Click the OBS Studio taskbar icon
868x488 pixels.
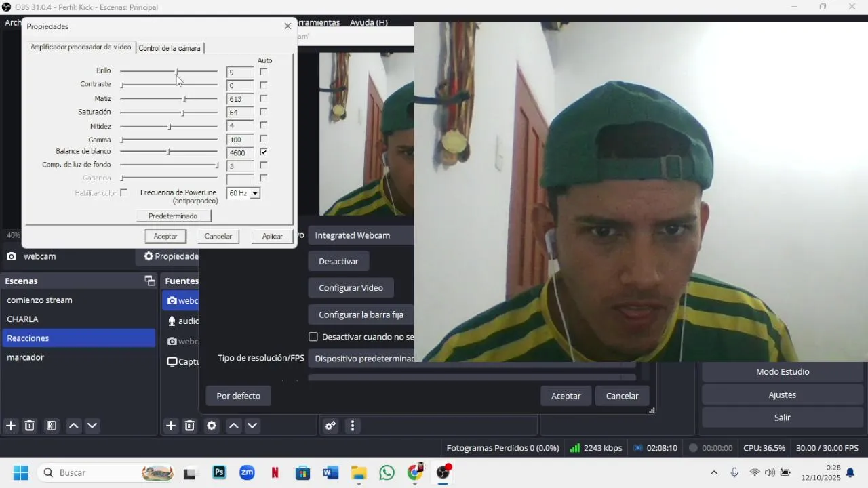click(443, 472)
